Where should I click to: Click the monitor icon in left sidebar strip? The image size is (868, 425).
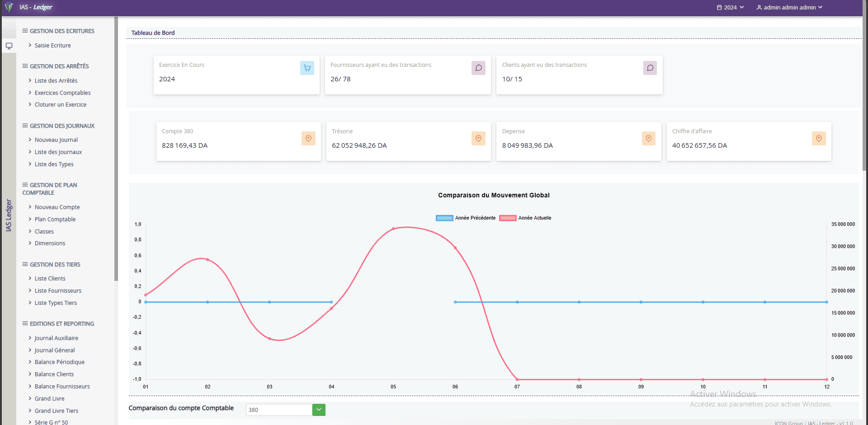pos(9,46)
